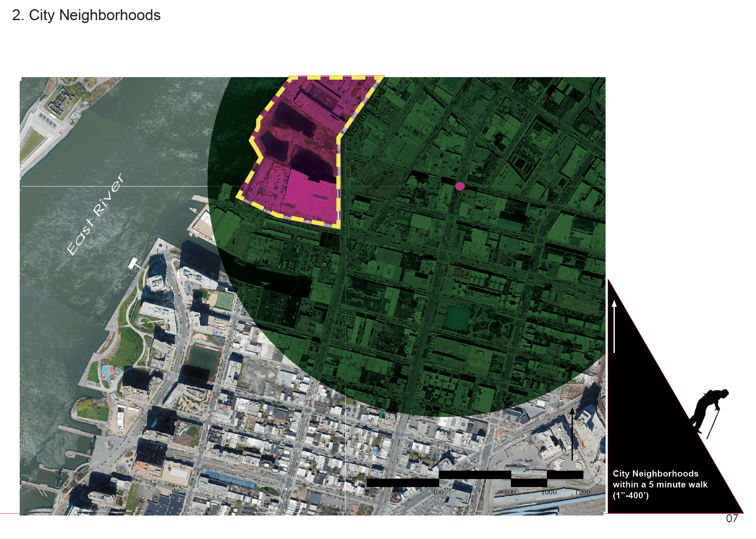Click the 1200' scale bar label

[x=583, y=492]
